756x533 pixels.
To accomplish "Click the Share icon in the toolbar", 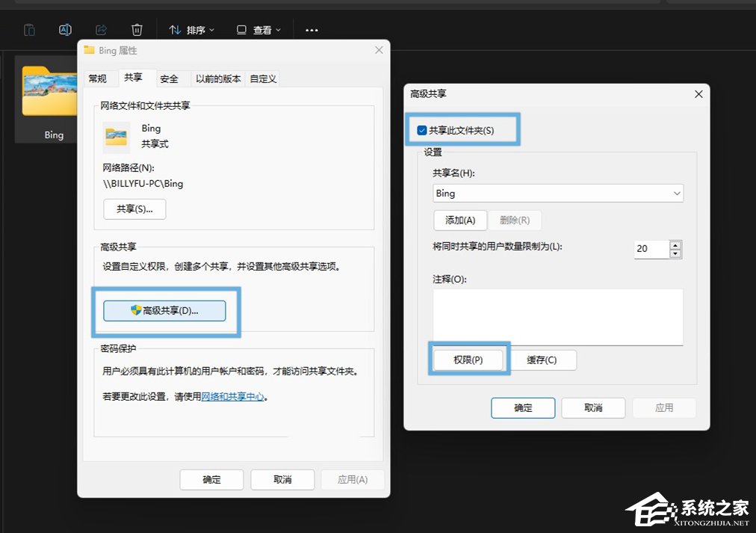I will 101,29.
